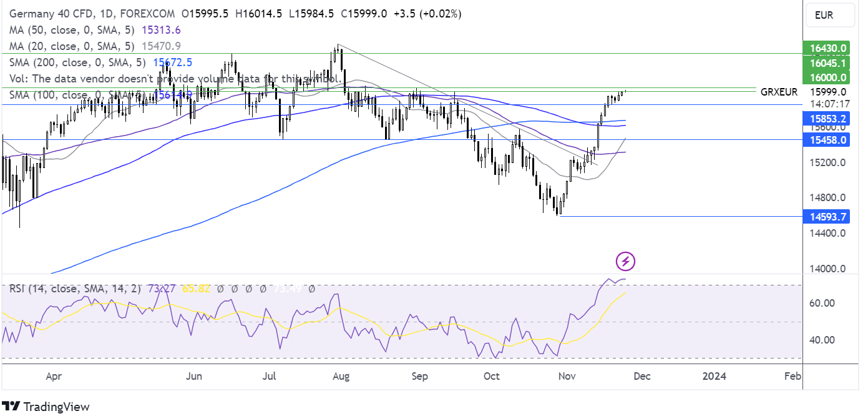The width and height of the screenshot is (868, 416).
Task: Select the 16045.1 price label
Action: pyautogui.click(x=826, y=62)
